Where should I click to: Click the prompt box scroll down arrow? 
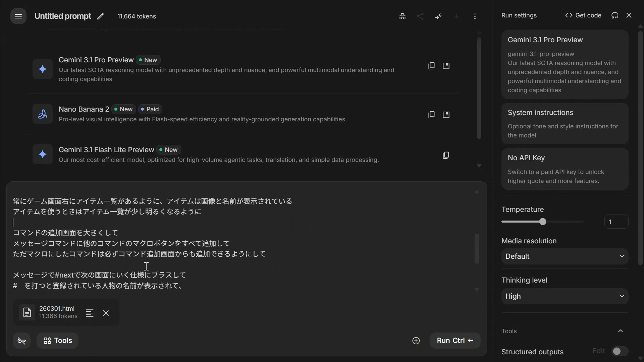click(477, 290)
